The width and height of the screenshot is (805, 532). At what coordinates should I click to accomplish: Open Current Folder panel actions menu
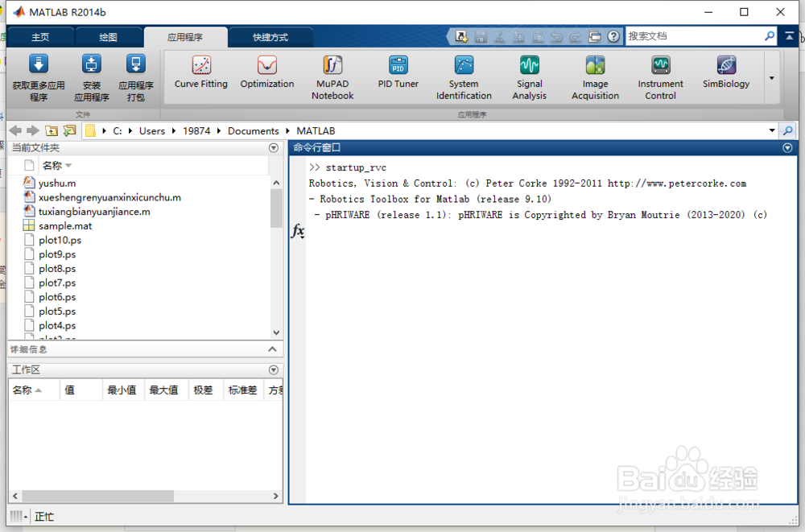pyautogui.click(x=274, y=148)
